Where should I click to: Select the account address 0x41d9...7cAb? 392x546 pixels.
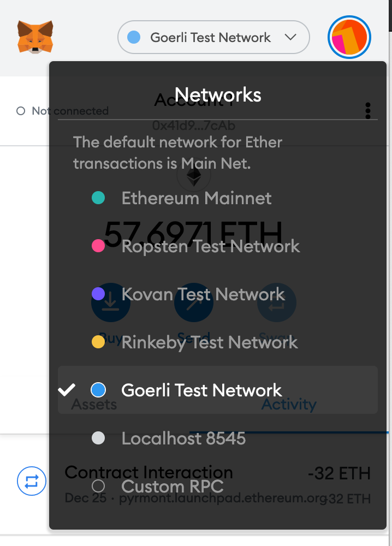click(x=194, y=125)
